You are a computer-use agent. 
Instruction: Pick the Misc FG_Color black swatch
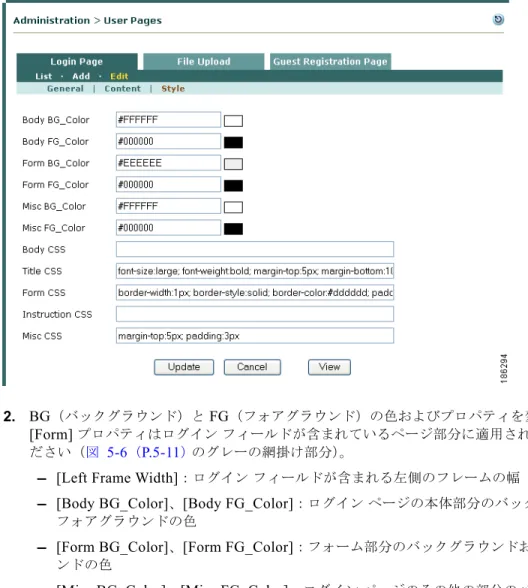coord(233,229)
